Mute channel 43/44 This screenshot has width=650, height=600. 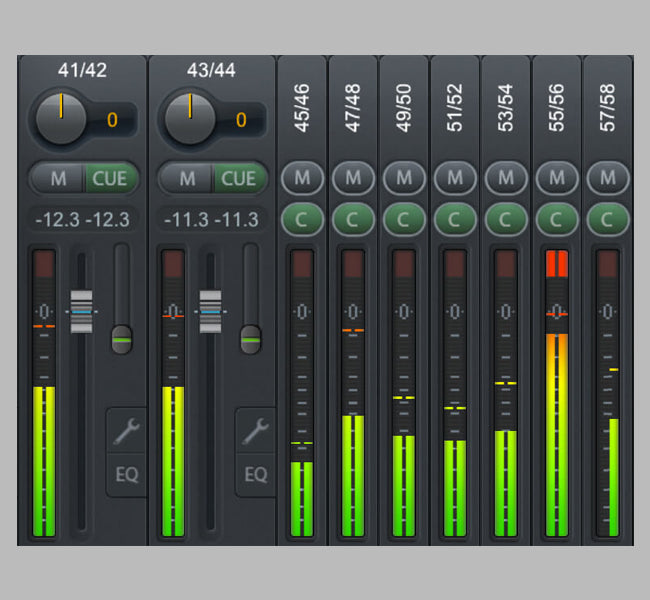tap(187, 179)
